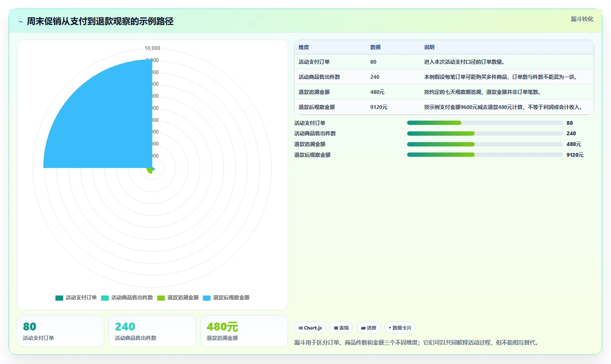Click the 480元 value in the table

click(377, 92)
